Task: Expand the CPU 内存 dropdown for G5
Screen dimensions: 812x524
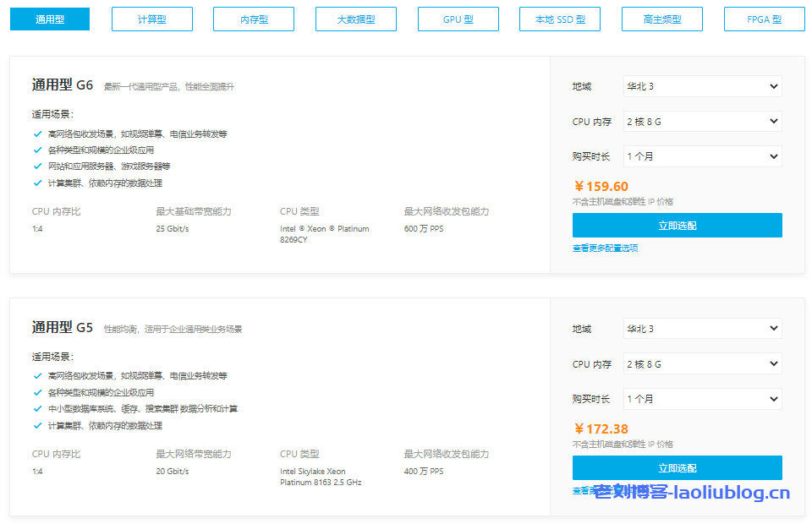Action: point(702,364)
